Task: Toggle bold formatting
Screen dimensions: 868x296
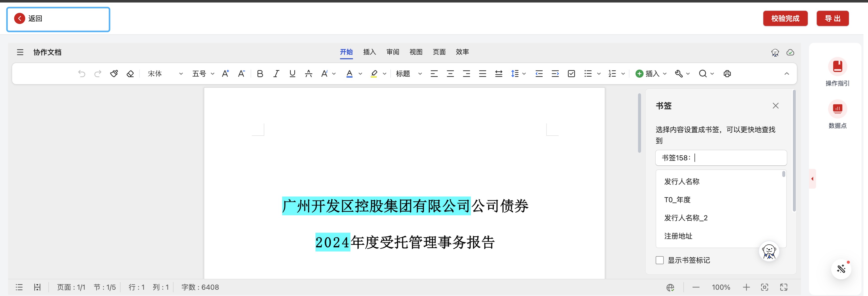Action: click(x=260, y=73)
